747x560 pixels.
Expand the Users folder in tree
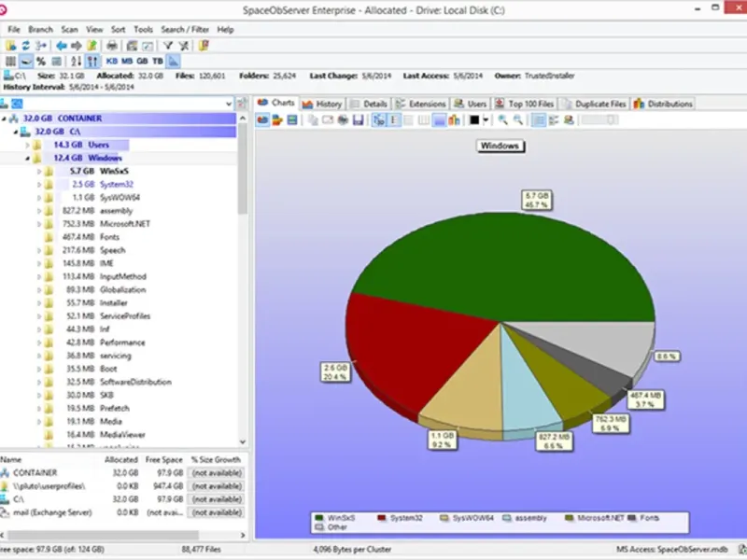coord(28,146)
